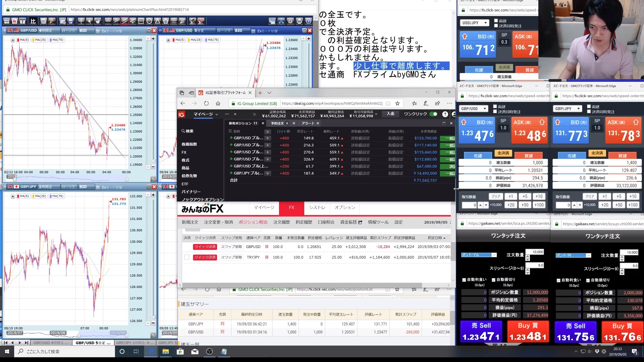Check the TRYJPY row checkbox in みんなのFX
The width and height of the screenshot is (644, 362).
tap(187, 257)
